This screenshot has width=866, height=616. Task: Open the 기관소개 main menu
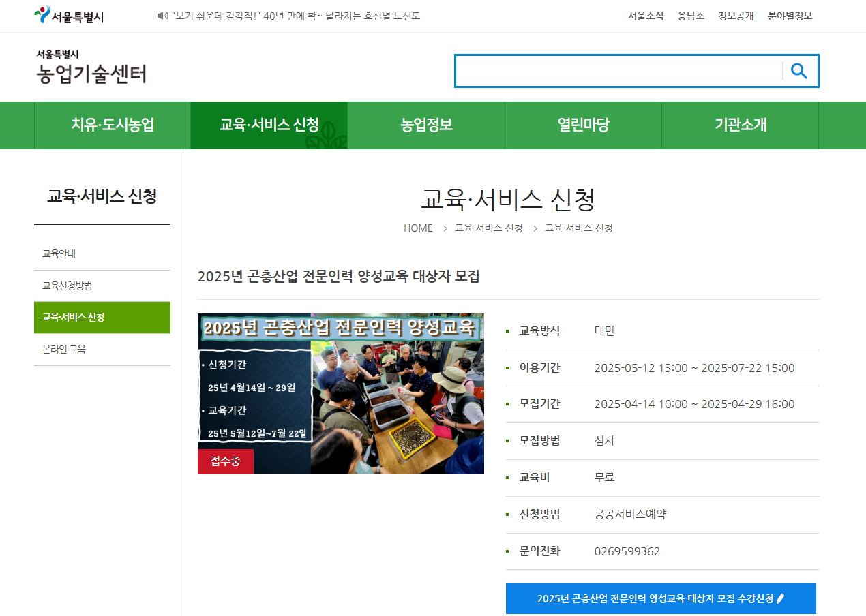741,125
